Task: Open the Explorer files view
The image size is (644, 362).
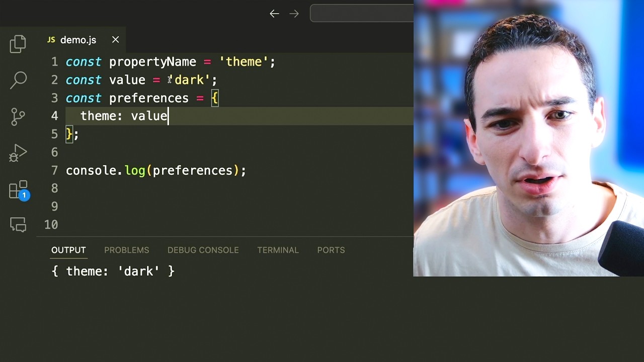Action: pos(18,44)
